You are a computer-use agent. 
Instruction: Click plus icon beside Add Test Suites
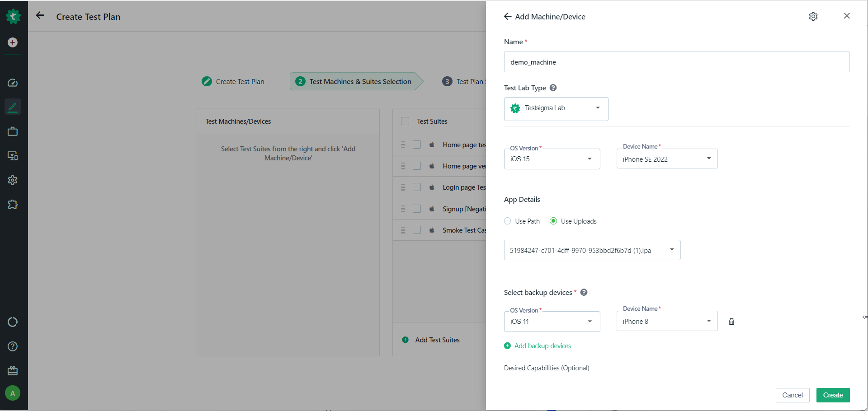(x=405, y=340)
